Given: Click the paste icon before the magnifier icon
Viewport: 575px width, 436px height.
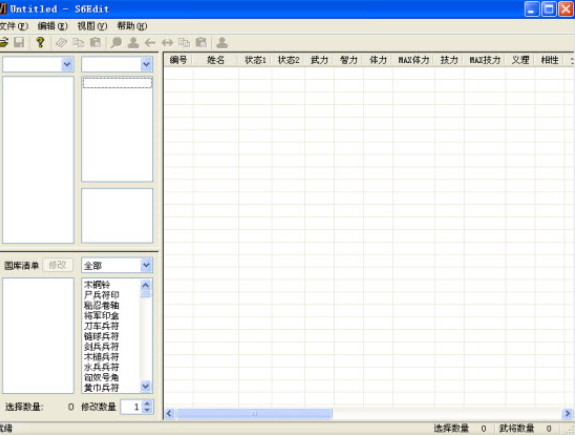Looking at the screenshot, I should click(x=95, y=43).
